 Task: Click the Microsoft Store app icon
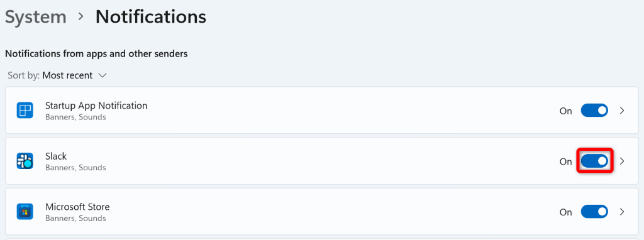(x=25, y=212)
